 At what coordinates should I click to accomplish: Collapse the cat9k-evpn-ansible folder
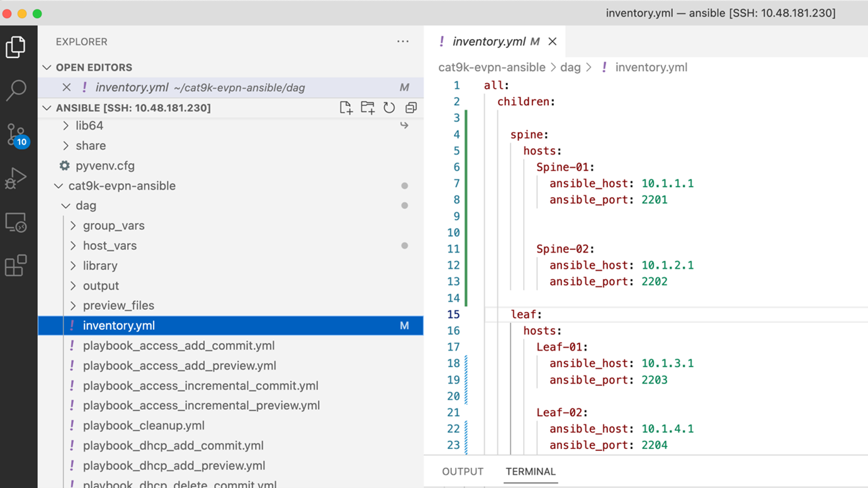click(59, 186)
